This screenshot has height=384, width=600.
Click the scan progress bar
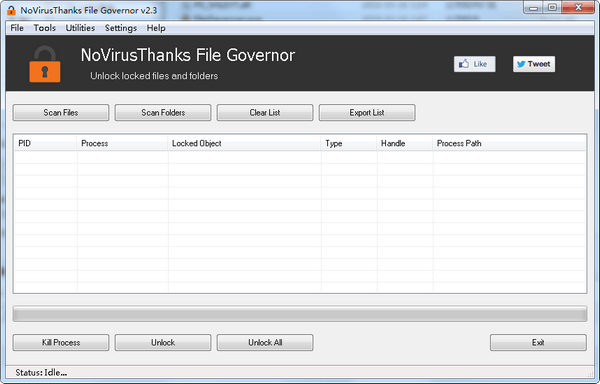pos(300,314)
